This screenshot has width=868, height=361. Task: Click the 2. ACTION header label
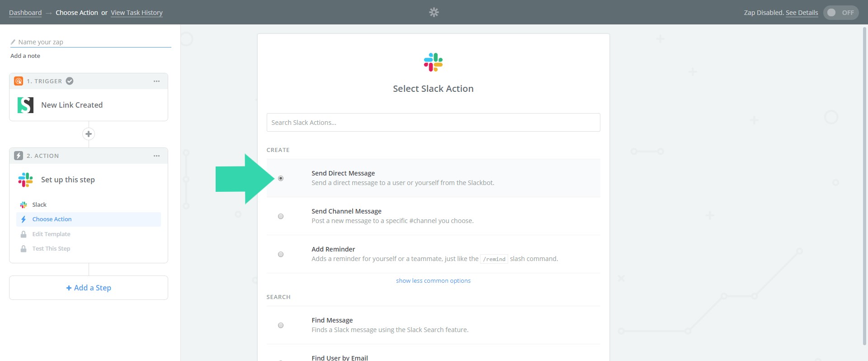coord(43,156)
